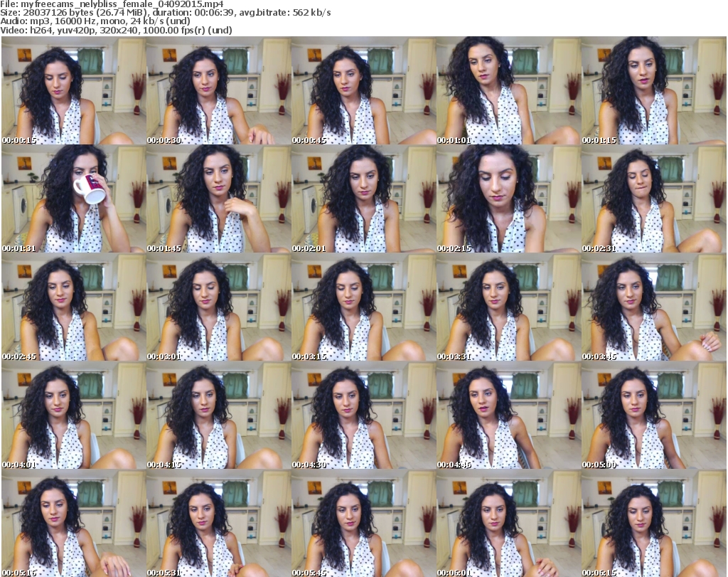Open the frame timestamped 00:01:45
The image size is (728, 577).
[x=218, y=198]
